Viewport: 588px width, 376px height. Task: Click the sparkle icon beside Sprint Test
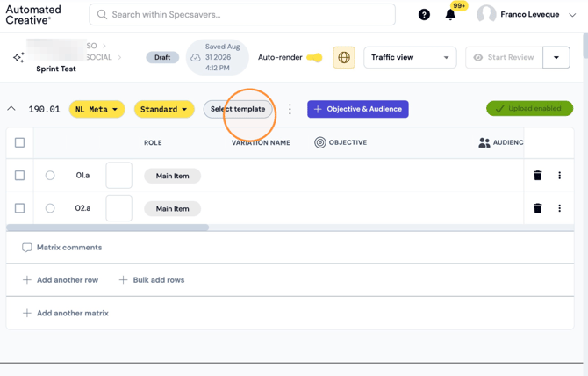point(18,57)
